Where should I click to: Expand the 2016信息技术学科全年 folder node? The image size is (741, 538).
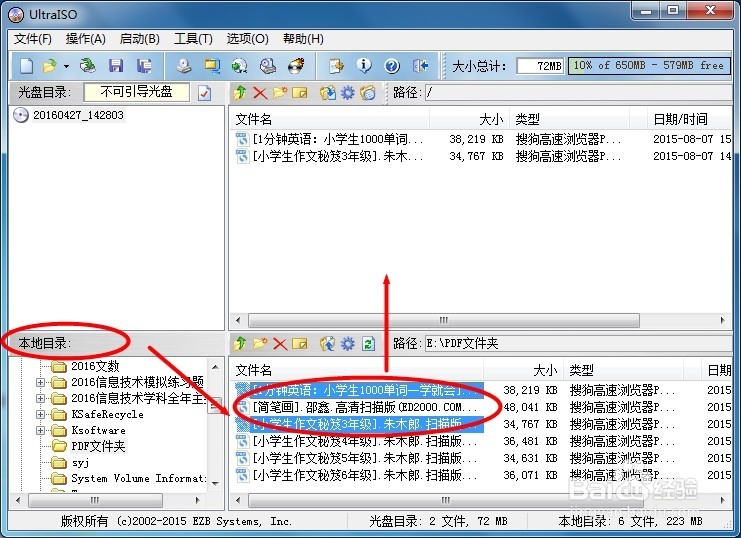point(41,399)
